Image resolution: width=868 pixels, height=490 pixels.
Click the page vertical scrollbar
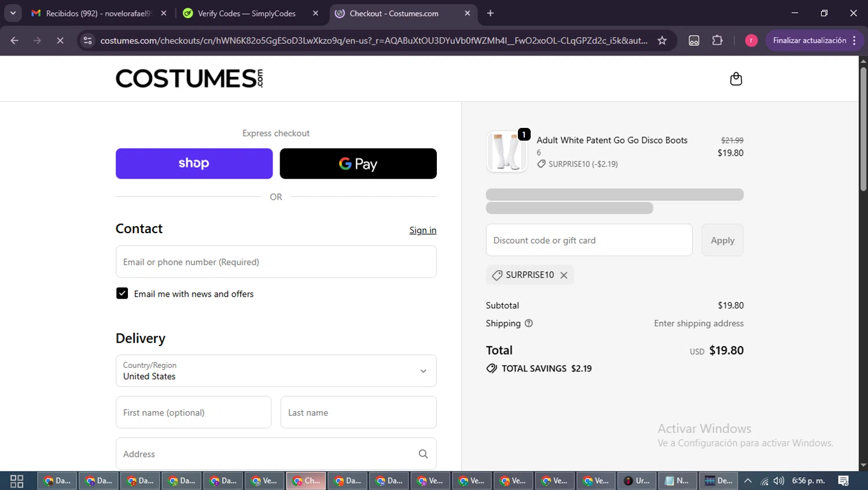pos(863,130)
